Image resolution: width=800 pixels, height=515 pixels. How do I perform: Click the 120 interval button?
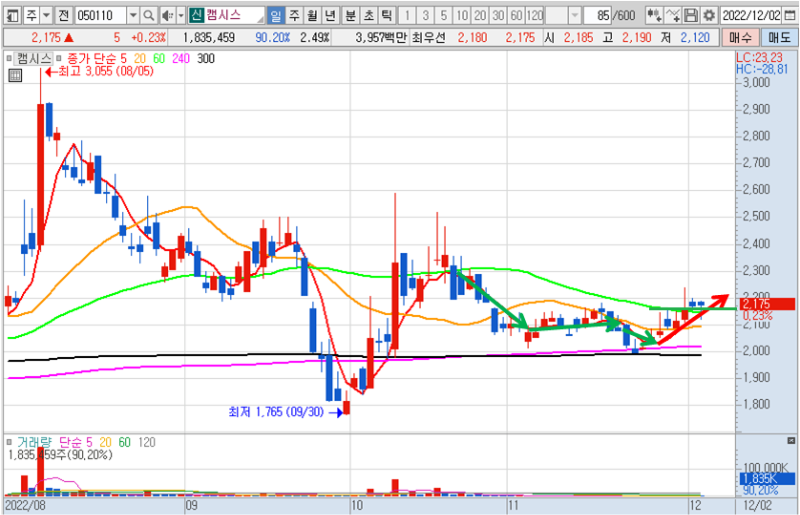pos(535,16)
